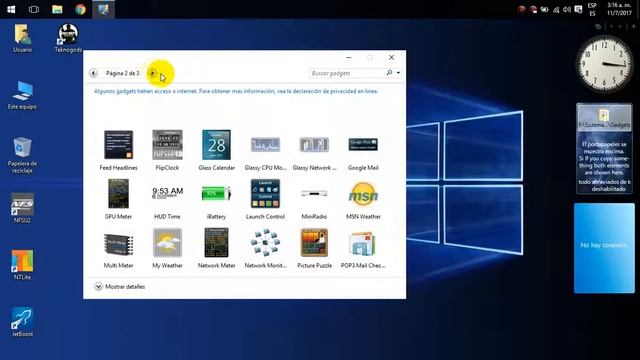Click the gadgets window taskbar button
This screenshot has width=640, height=360.
103,9
